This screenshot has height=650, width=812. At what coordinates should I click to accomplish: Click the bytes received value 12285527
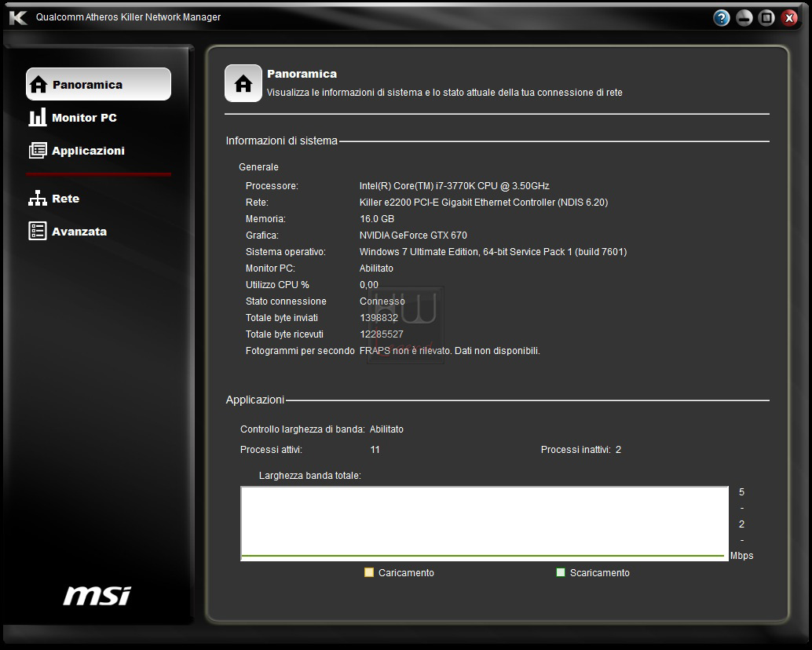381,334
